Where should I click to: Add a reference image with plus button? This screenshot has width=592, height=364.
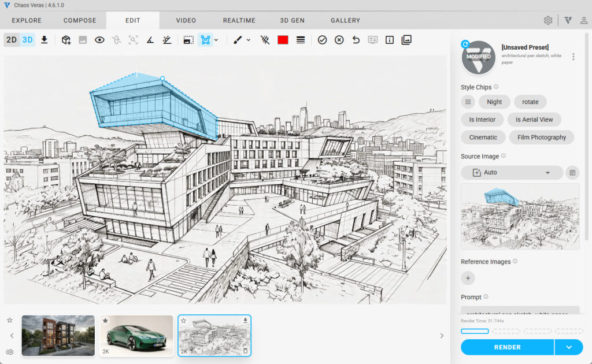pos(468,278)
